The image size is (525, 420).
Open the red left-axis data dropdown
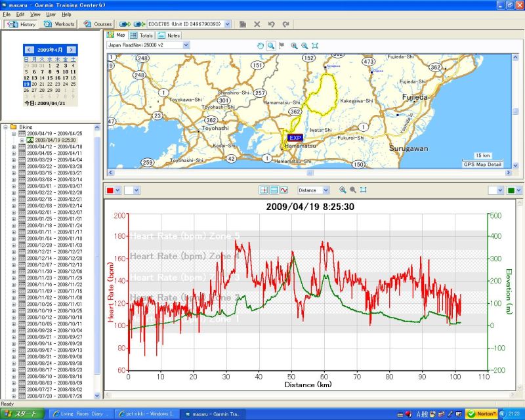(x=117, y=190)
